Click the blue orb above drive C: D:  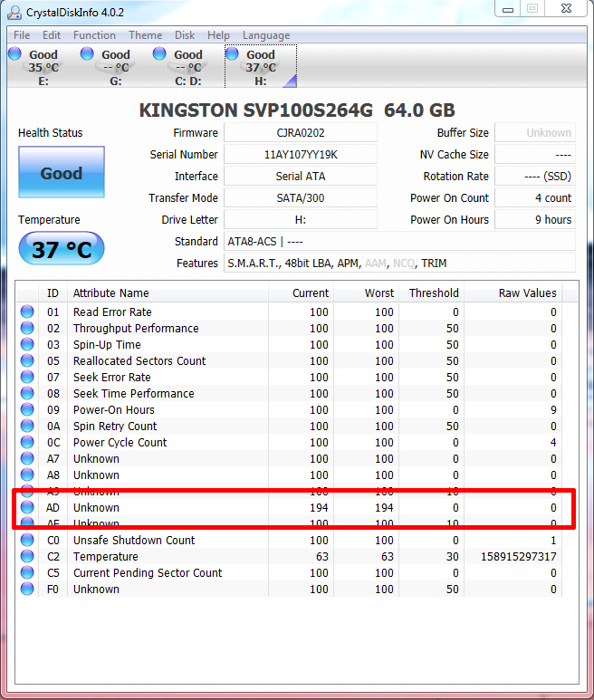159,53
